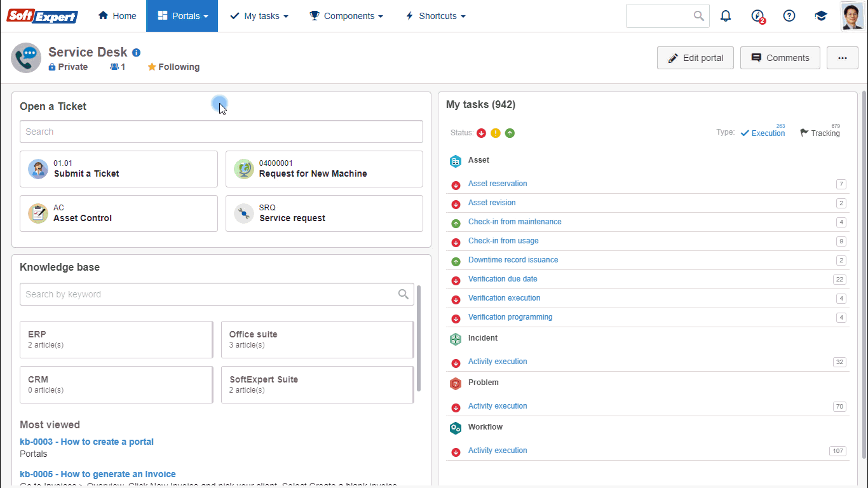
Task: Open Verification programming tasks
Action: pyautogui.click(x=510, y=317)
